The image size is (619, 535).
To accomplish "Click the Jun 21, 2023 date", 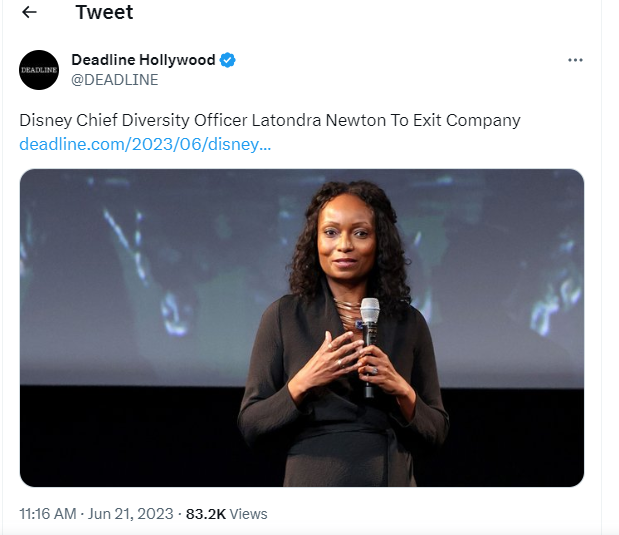I will (x=133, y=514).
